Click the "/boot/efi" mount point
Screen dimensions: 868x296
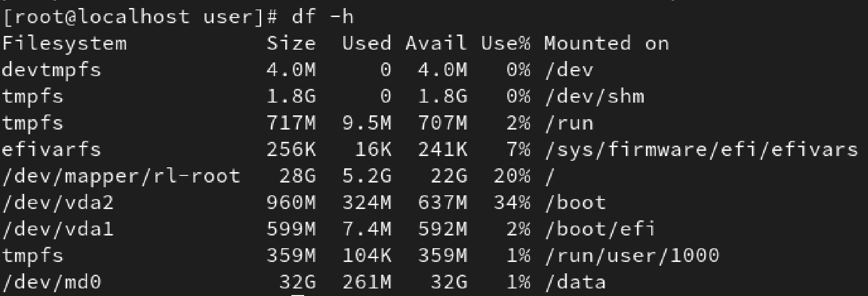tap(600, 229)
